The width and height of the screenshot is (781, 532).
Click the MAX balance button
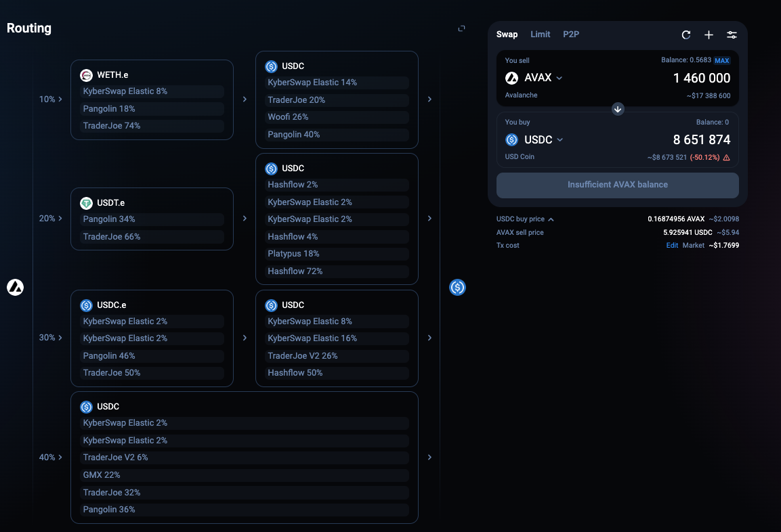click(x=721, y=61)
